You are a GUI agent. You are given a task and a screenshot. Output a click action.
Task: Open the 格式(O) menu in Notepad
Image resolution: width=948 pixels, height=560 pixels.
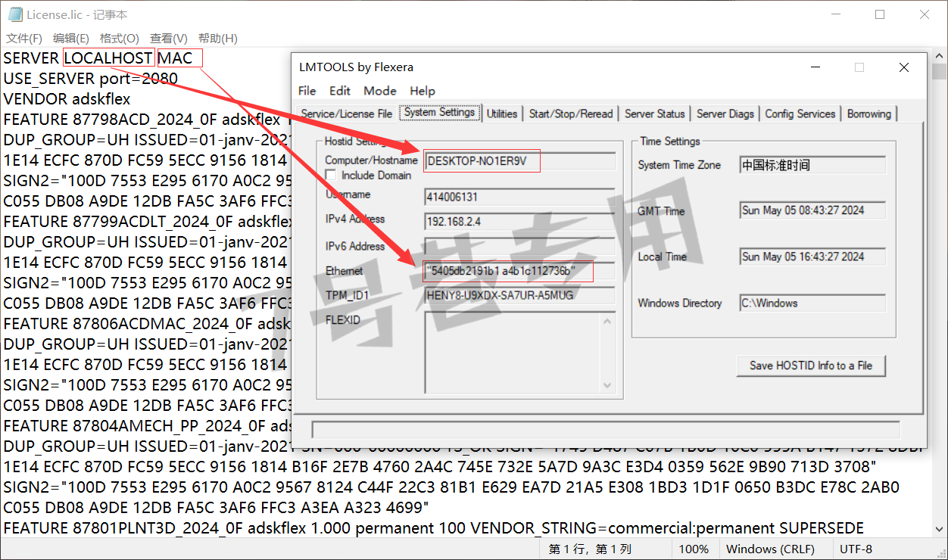[120, 39]
